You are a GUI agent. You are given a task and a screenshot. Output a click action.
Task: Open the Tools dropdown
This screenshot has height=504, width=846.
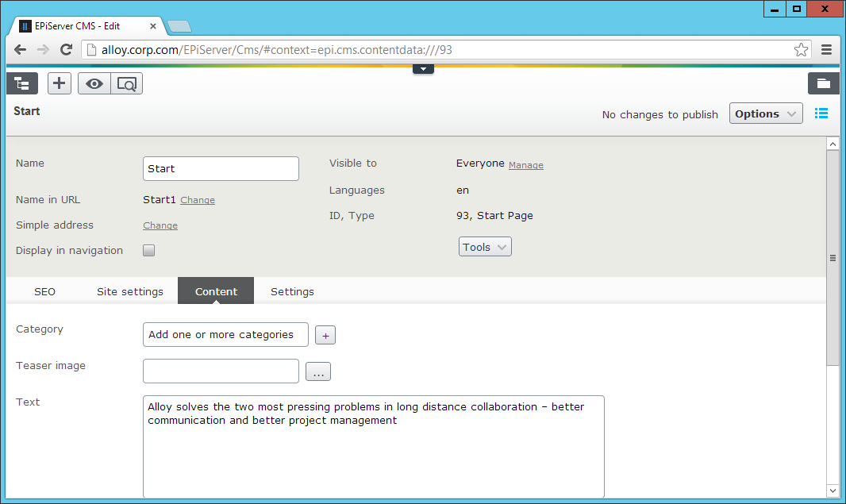click(x=485, y=247)
